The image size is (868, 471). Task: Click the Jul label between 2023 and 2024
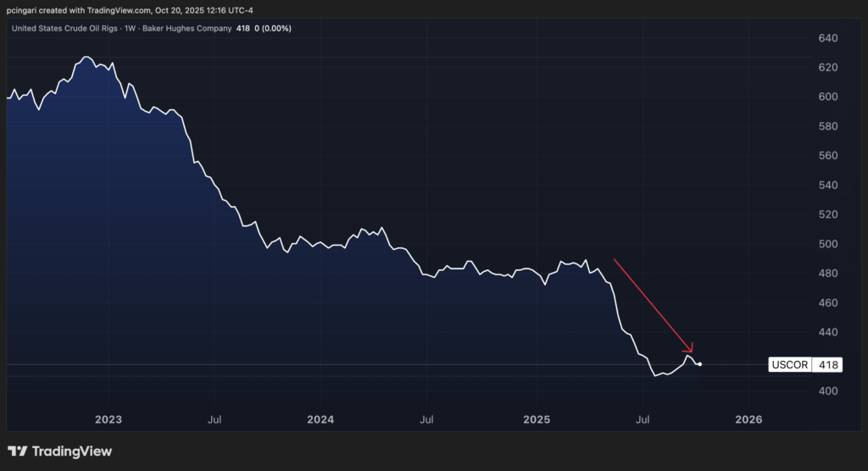pos(214,419)
